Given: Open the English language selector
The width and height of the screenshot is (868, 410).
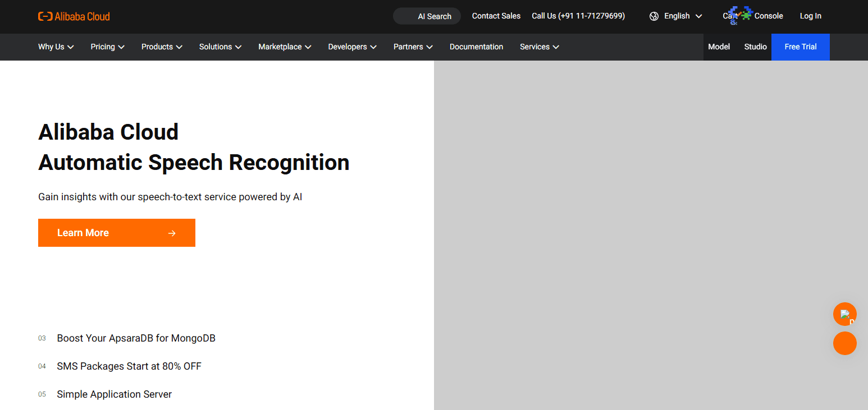Looking at the screenshot, I should pyautogui.click(x=676, y=16).
